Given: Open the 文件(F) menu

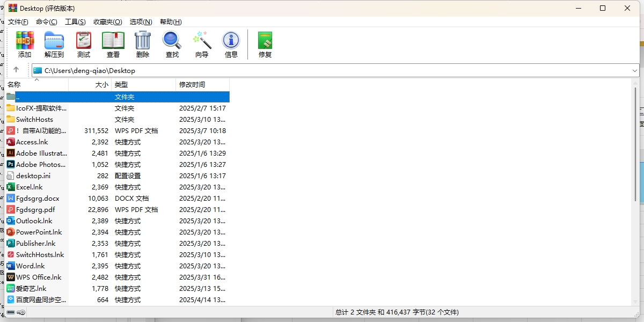Looking at the screenshot, I should (18, 21).
